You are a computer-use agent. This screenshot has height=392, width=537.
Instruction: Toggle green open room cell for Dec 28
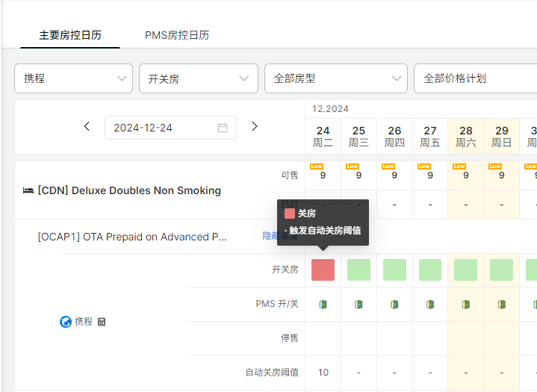pyautogui.click(x=466, y=270)
